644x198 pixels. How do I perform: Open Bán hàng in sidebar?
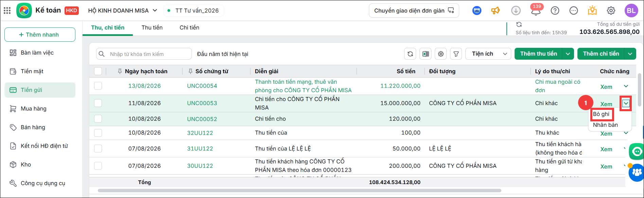coord(40,127)
